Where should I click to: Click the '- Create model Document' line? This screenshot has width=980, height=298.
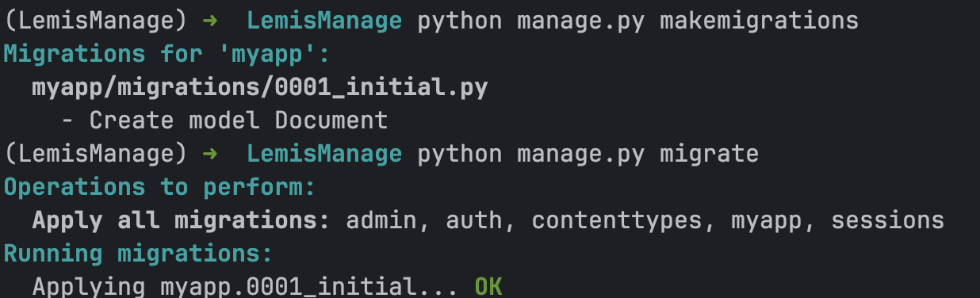224,120
